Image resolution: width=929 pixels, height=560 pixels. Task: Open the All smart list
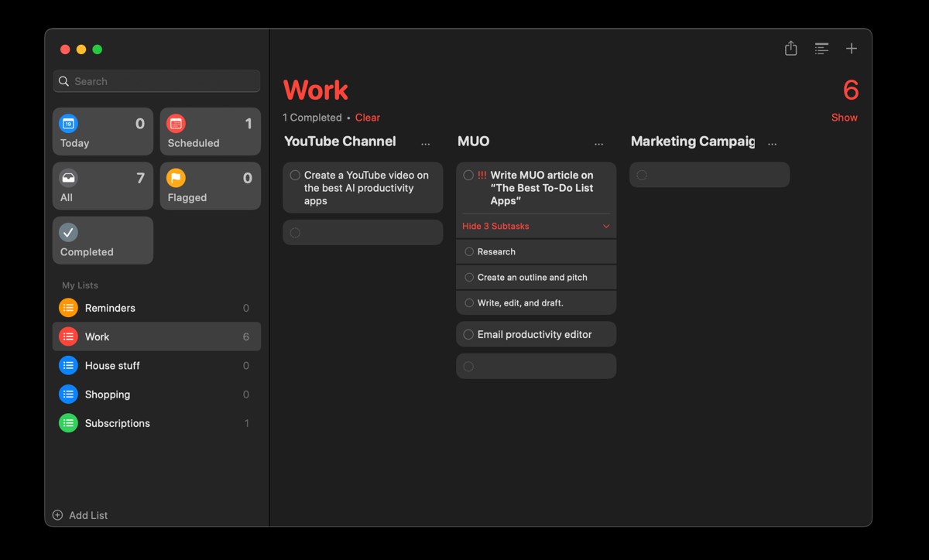(103, 186)
